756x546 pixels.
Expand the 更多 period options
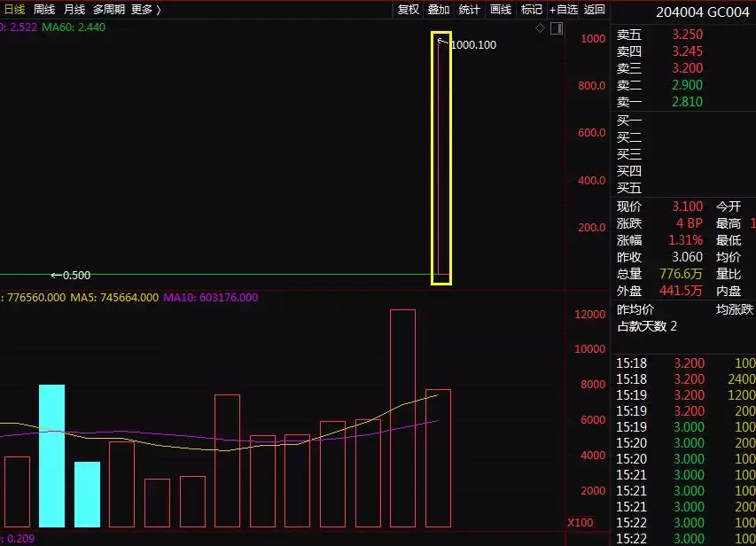pos(145,9)
